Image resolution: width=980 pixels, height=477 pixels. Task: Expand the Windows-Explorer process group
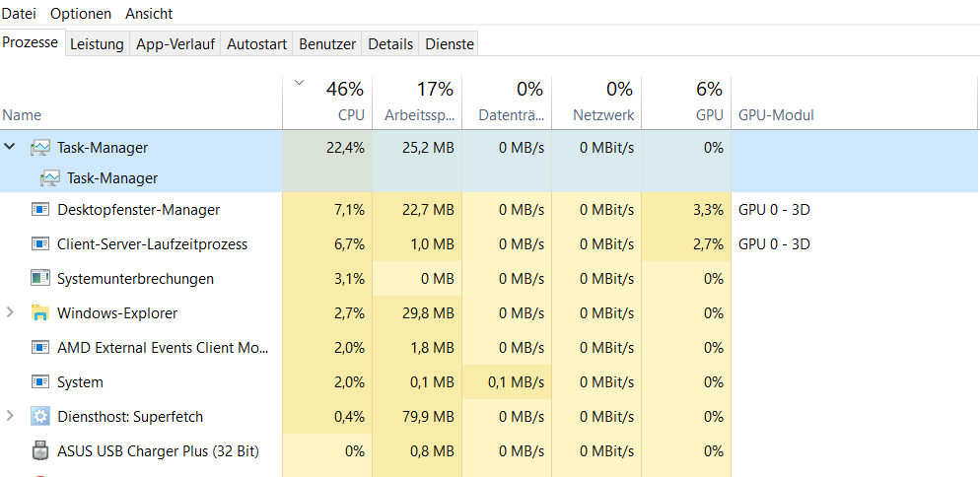pyautogui.click(x=11, y=313)
